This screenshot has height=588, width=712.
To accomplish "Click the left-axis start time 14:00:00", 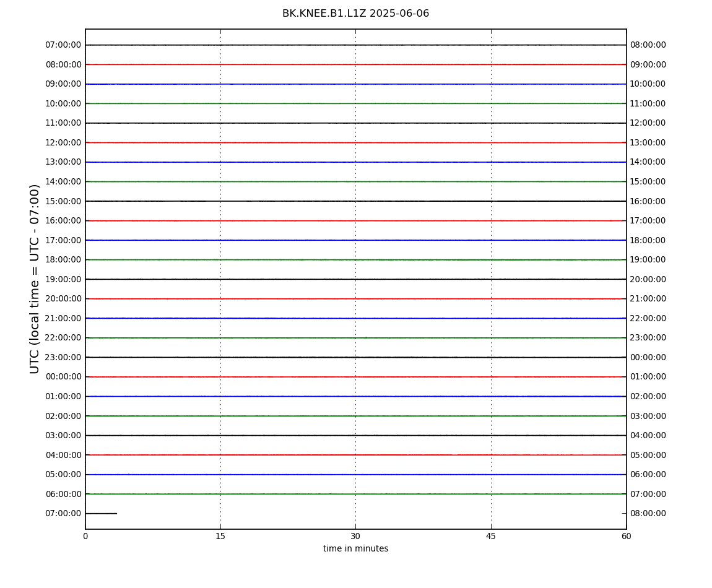I will coord(64,181).
